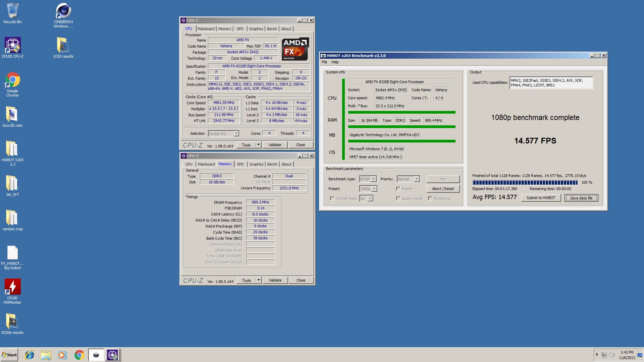Screen dimensions: 644x362
Task: Open the File menu in HWBOT x265
Action: pos(324,62)
